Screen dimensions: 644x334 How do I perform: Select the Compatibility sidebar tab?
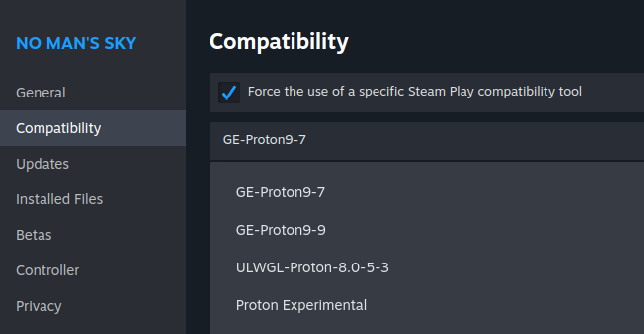pyautogui.click(x=58, y=128)
